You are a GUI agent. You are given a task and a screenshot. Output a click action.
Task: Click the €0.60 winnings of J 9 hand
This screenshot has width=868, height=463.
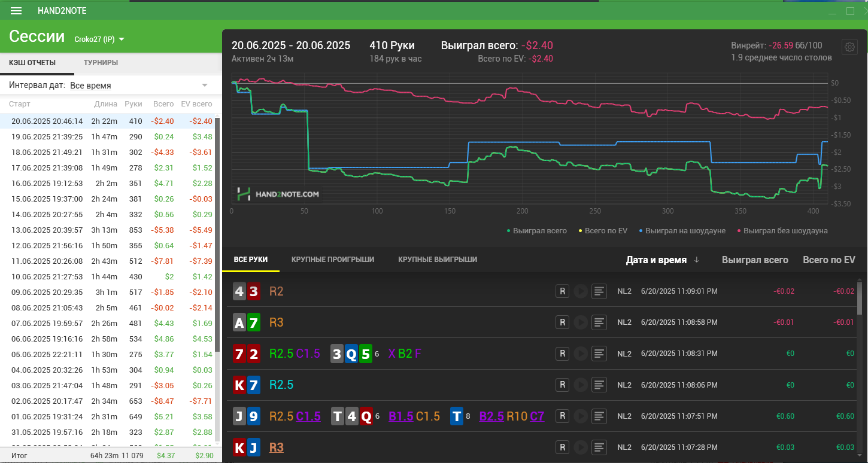click(785, 416)
